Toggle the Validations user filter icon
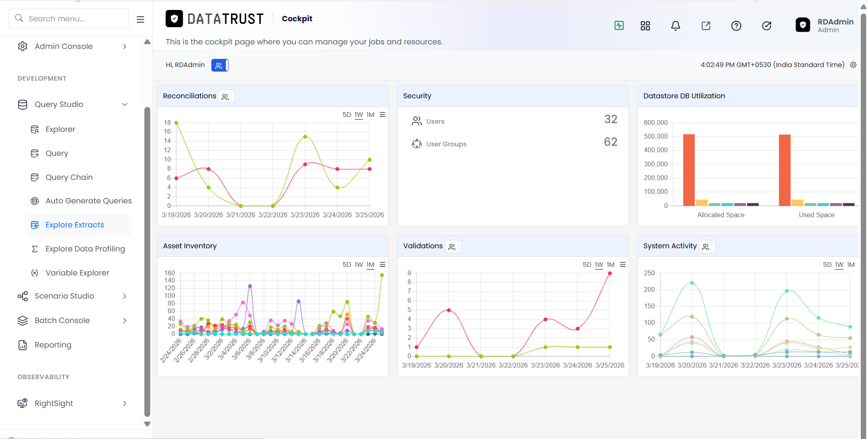 click(x=452, y=247)
